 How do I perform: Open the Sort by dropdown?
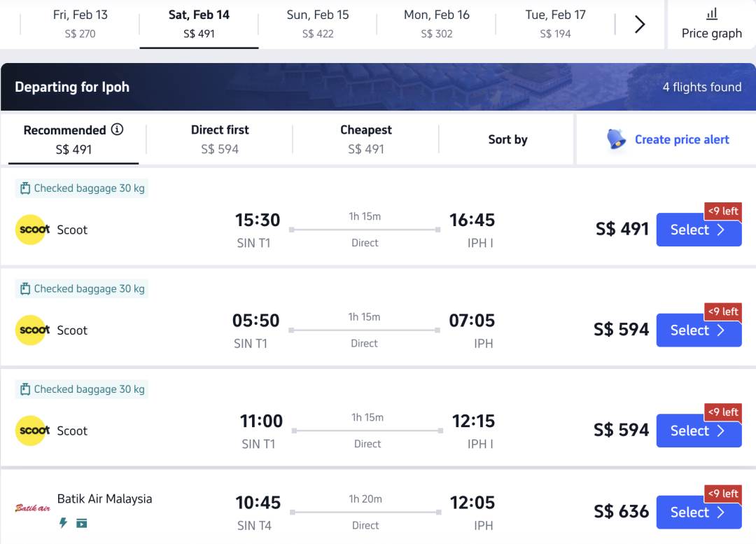[507, 139]
